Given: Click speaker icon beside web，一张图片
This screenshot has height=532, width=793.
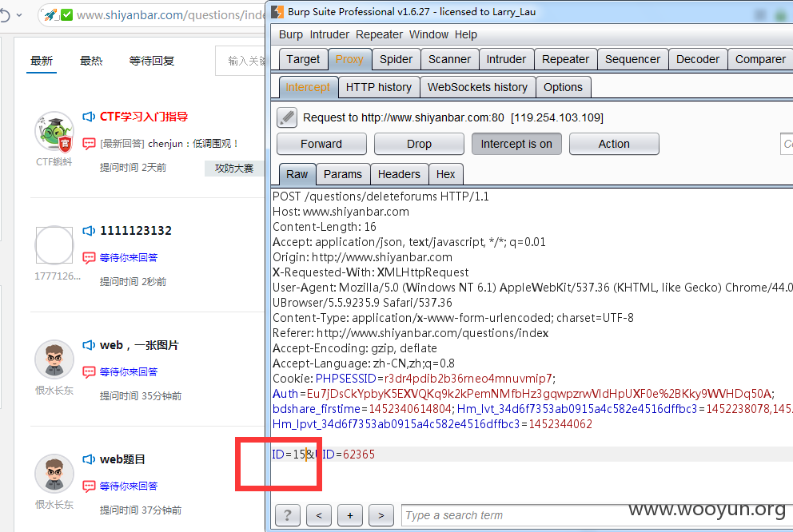Looking at the screenshot, I should click(x=89, y=345).
